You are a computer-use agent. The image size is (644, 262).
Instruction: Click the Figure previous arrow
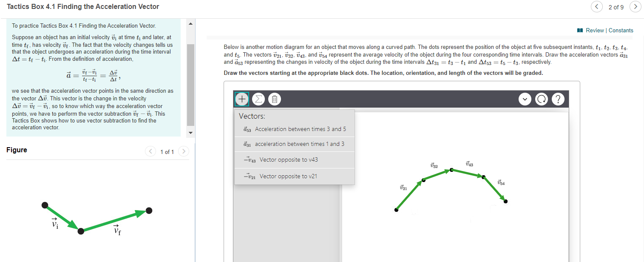coord(150,151)
